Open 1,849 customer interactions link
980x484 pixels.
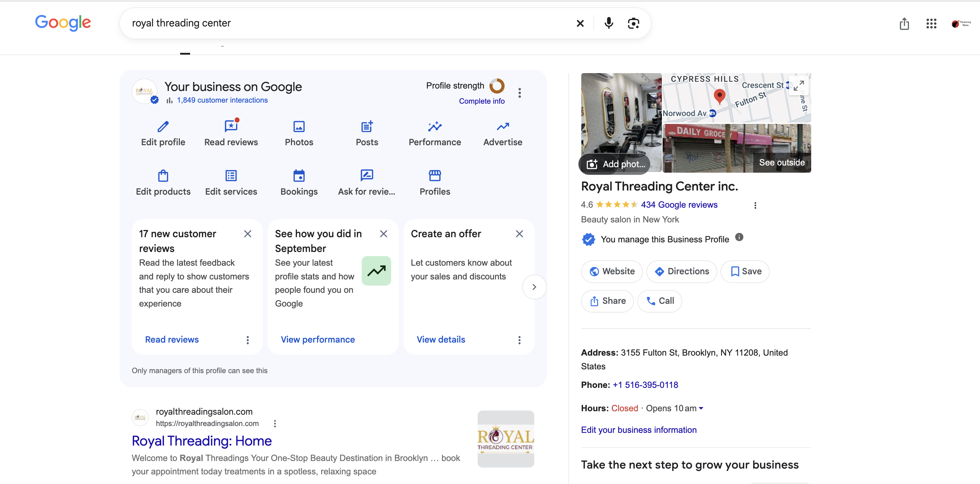point(222,100)
